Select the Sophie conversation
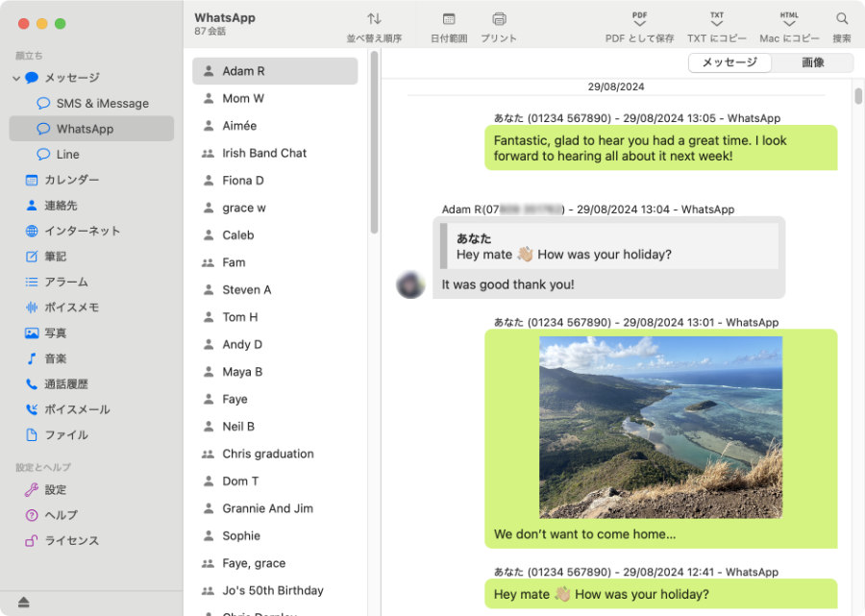Image resolution: width=865 pixels, height=616 pixels. coord(275,535)
